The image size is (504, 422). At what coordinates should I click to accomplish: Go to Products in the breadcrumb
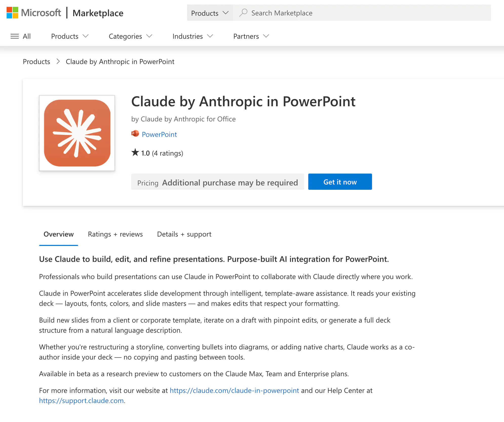tap(36, 61)
